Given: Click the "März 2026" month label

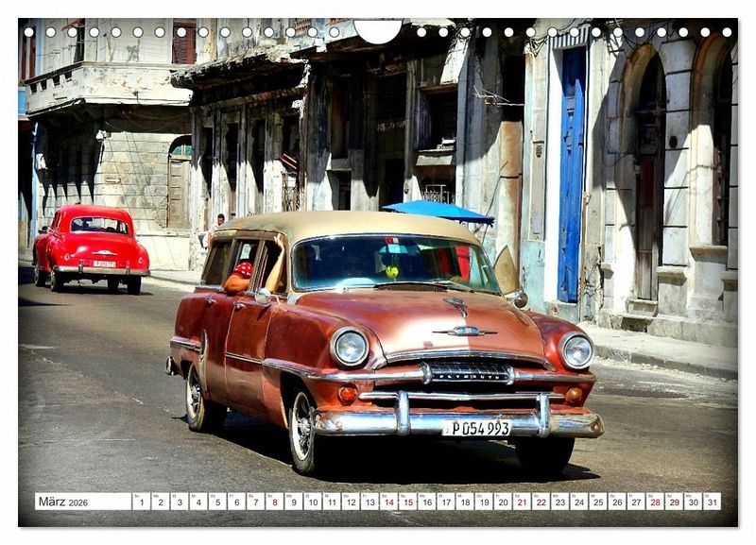Looking at the screenshot, I should click(x=63, y=502).
